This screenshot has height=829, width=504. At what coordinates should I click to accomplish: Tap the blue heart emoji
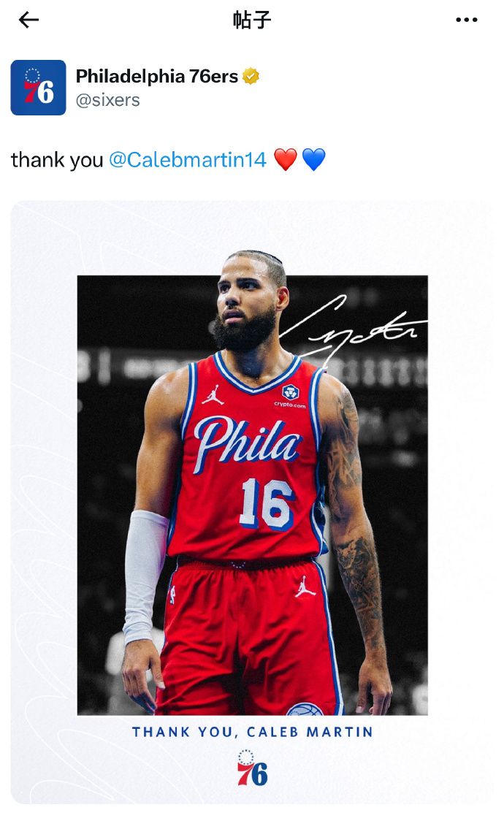click(x=313, y=160)
